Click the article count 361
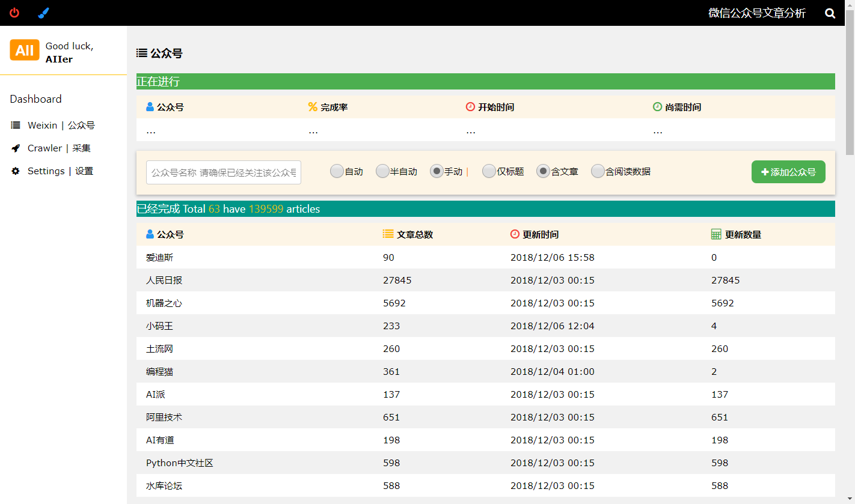855x504 pixels. pos(391,371)
